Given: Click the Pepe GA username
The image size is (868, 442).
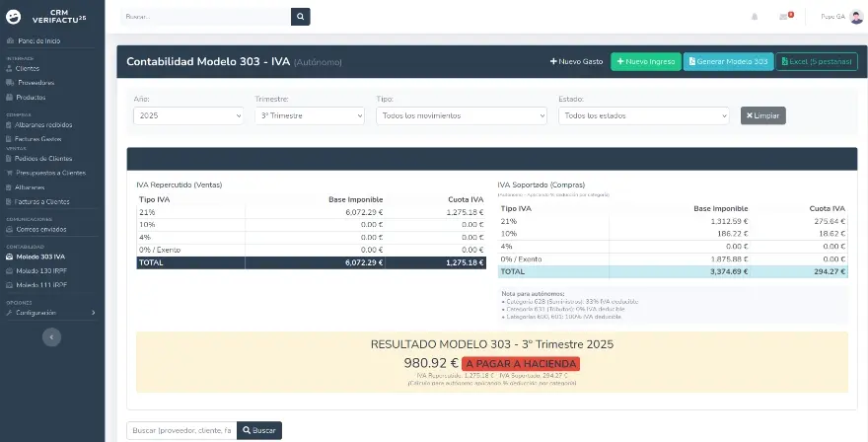Looking at the screenshot, I should pyautogui.click(x=832, y=17).
